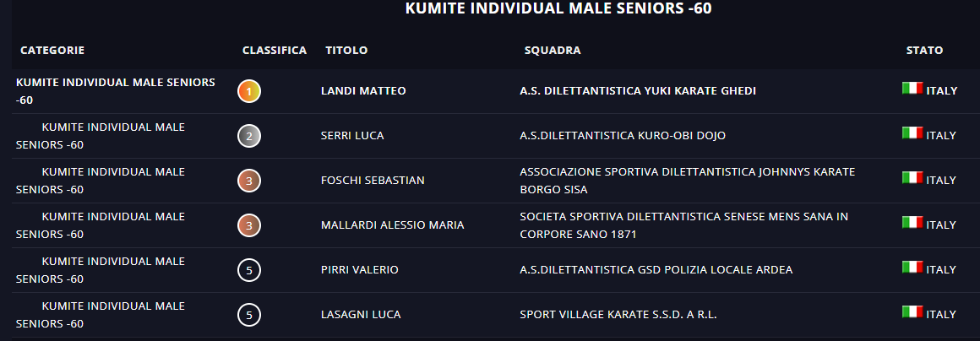Screen dimensions: 980x341
Task: Sort by the Classifica column header
Action: click(x=275, y=51)
